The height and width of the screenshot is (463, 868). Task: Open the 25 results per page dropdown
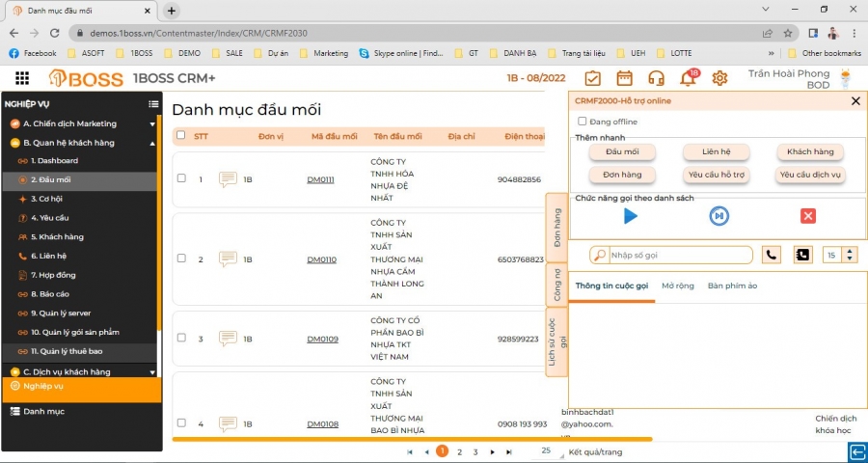click(x=549, y=451)
